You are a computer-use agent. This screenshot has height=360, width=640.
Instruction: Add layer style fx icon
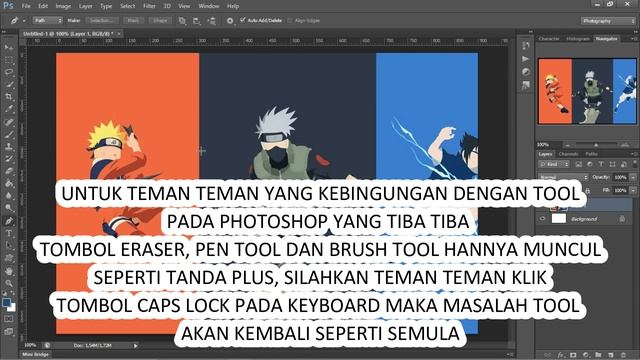(x=561, y=355)
